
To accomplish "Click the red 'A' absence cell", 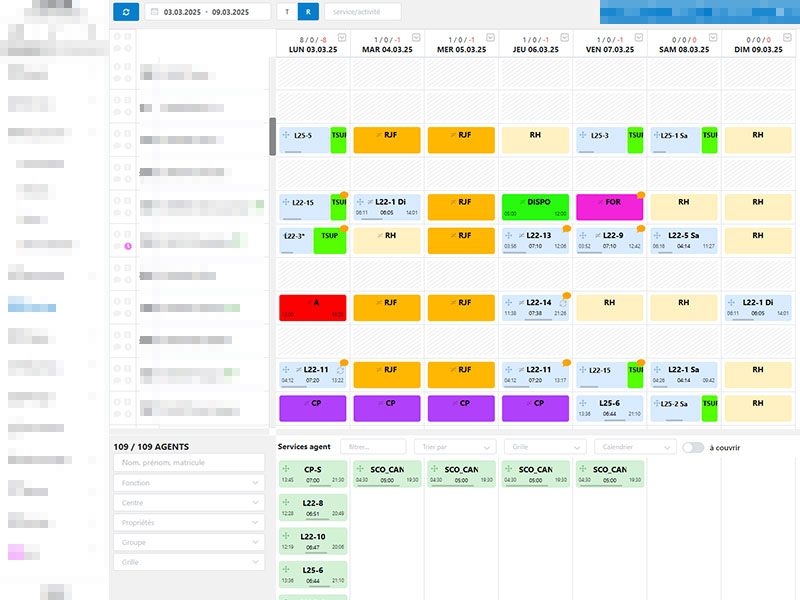I will [313, 307].
